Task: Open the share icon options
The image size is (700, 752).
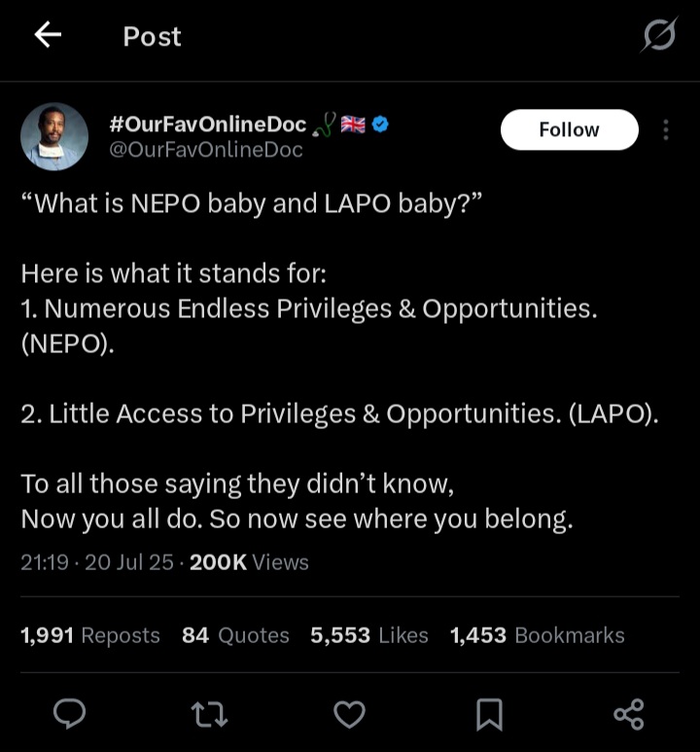Action: click(629, 715)
